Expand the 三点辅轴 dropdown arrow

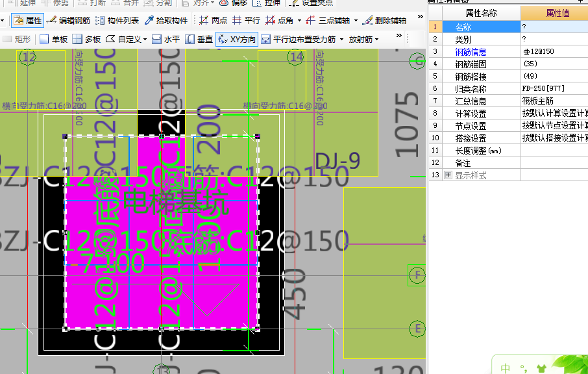click(356, 20)
